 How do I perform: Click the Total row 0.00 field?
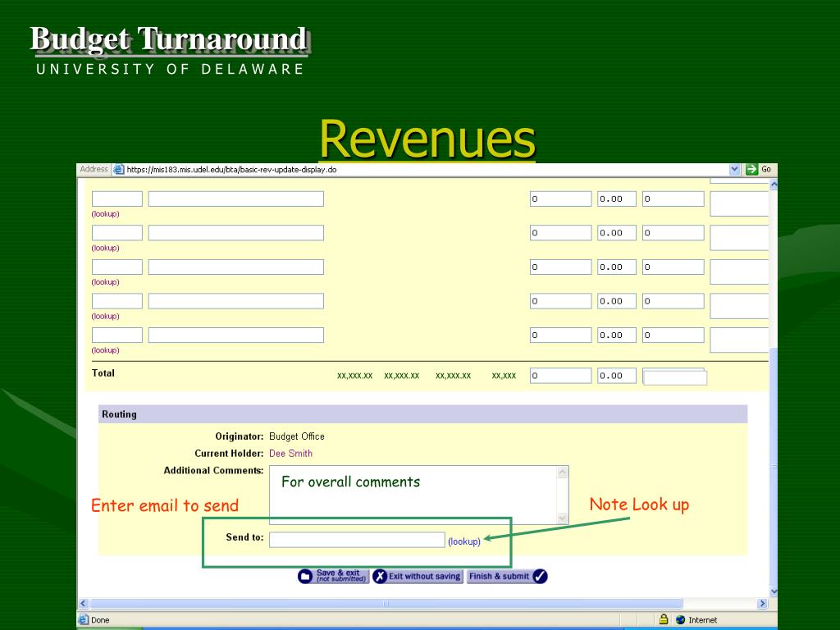pyautogui.click(x=617, y=376)
